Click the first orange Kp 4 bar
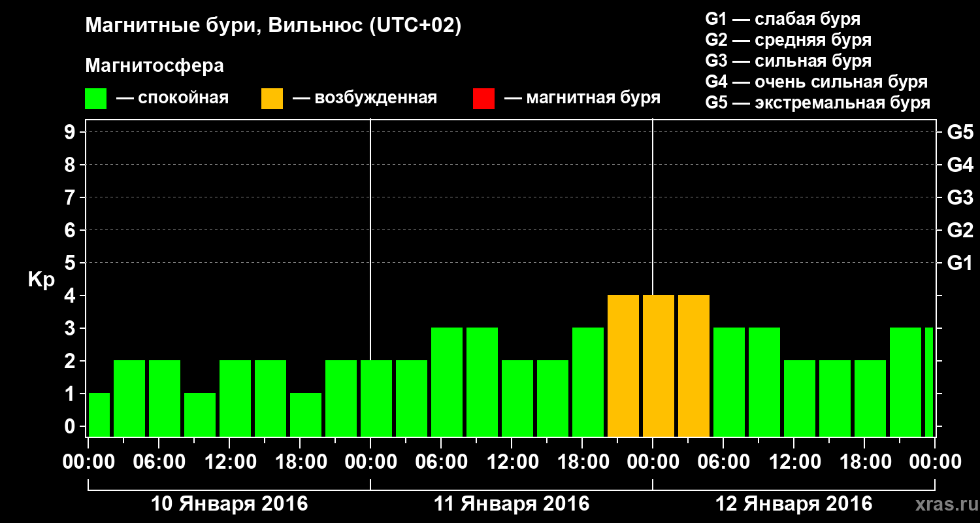Image resolution: width=980 pixels, height=523 pixels. pos(623,365)
